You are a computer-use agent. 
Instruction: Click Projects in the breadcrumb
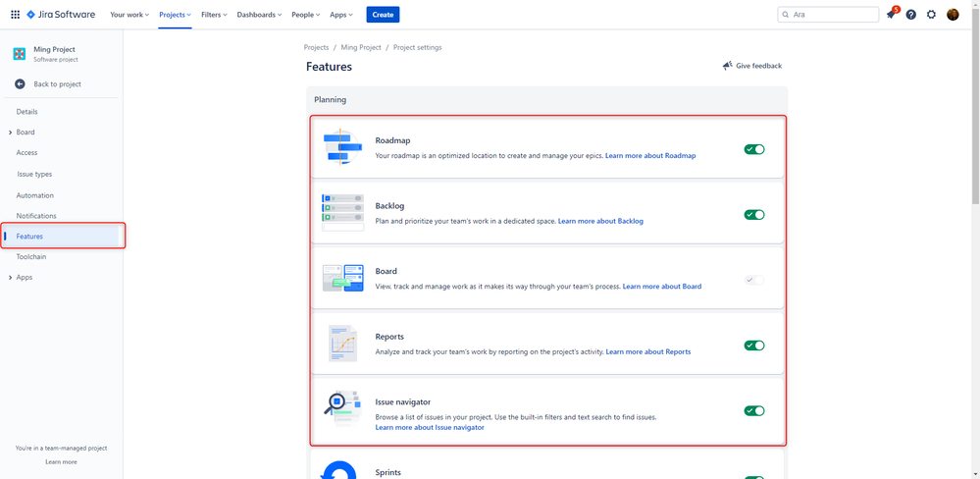(316, 47)
